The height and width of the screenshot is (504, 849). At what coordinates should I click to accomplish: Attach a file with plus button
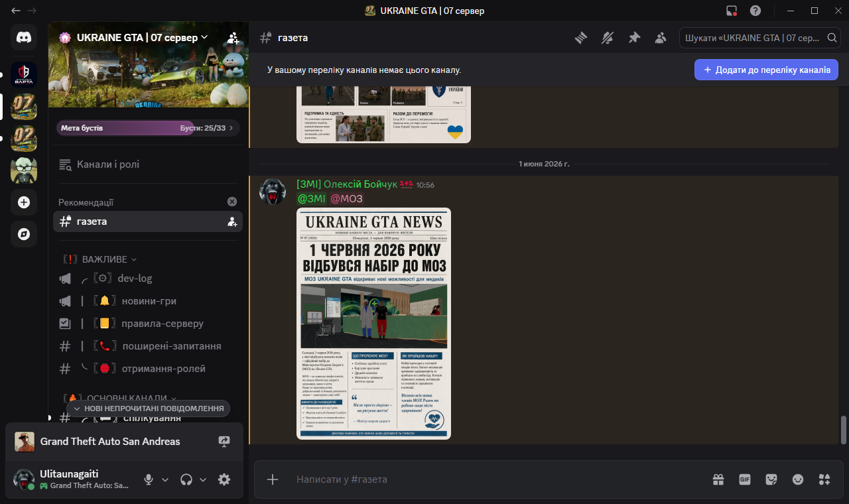273,479
